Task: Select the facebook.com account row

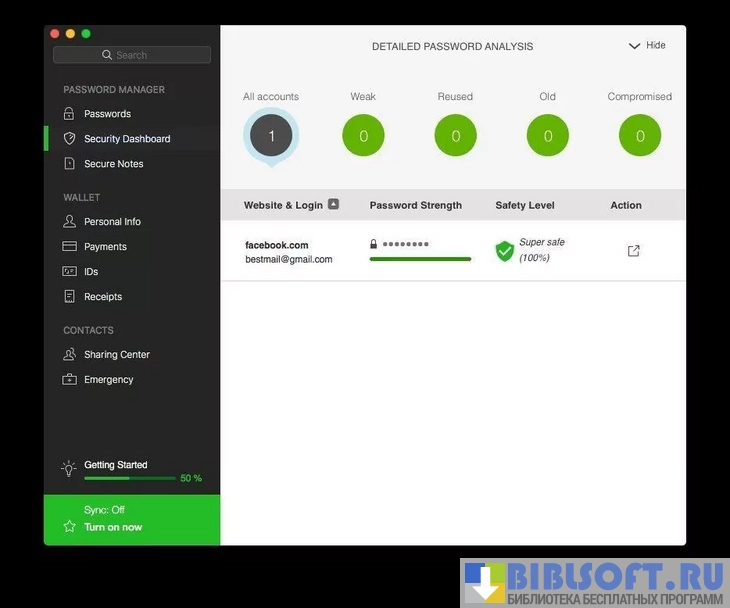Action: coord(290,252)
